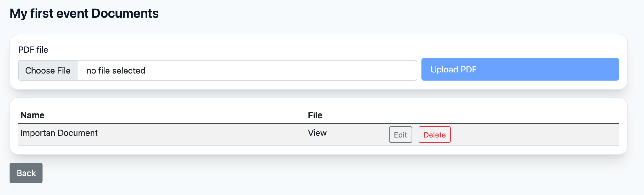Edit the Importan Document entry

[400, 135]
